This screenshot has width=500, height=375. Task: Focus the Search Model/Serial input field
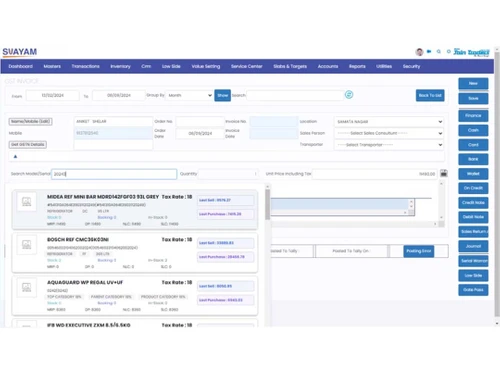pos(114,174)
